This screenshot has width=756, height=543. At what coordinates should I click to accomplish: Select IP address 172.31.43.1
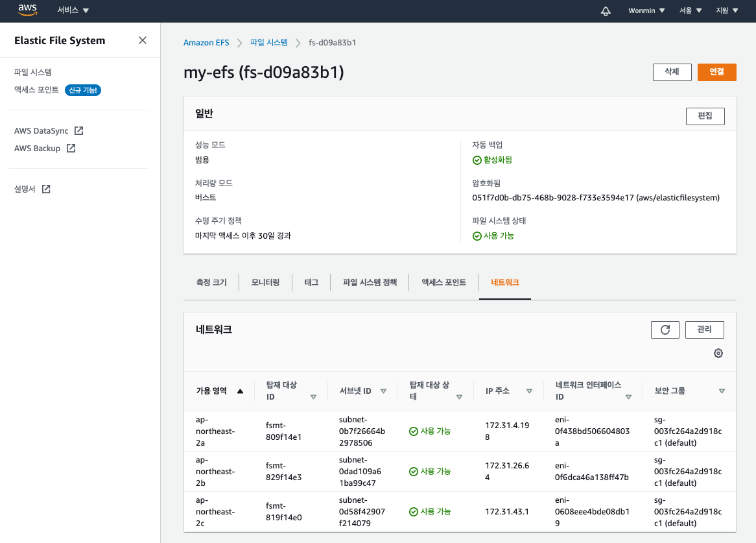[x=507, y=512]
